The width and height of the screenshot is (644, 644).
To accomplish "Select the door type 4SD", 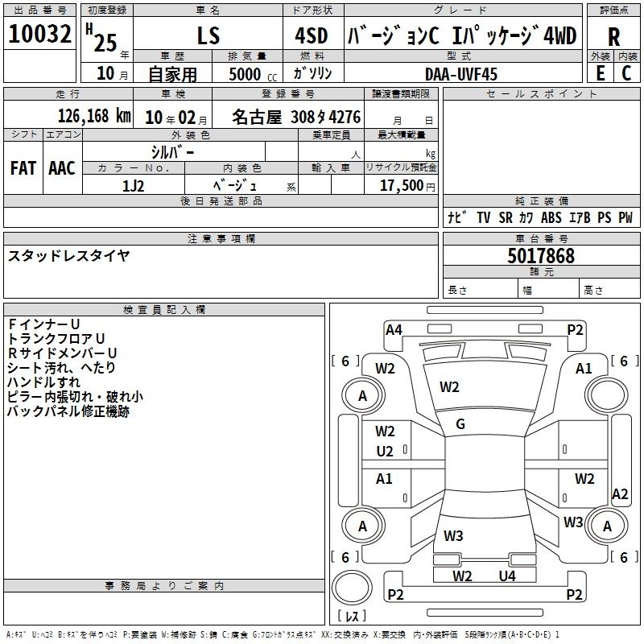I will click(312, 35).
